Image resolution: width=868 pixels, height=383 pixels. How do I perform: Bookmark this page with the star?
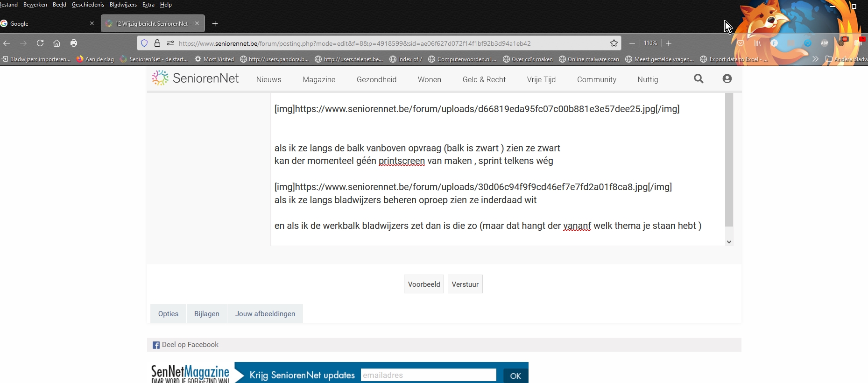(614, 43)
